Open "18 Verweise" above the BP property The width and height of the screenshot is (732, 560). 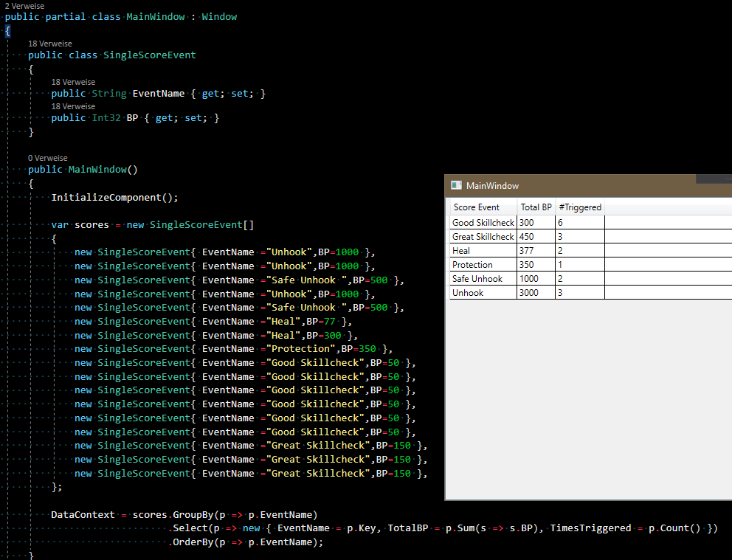[73, 106]
